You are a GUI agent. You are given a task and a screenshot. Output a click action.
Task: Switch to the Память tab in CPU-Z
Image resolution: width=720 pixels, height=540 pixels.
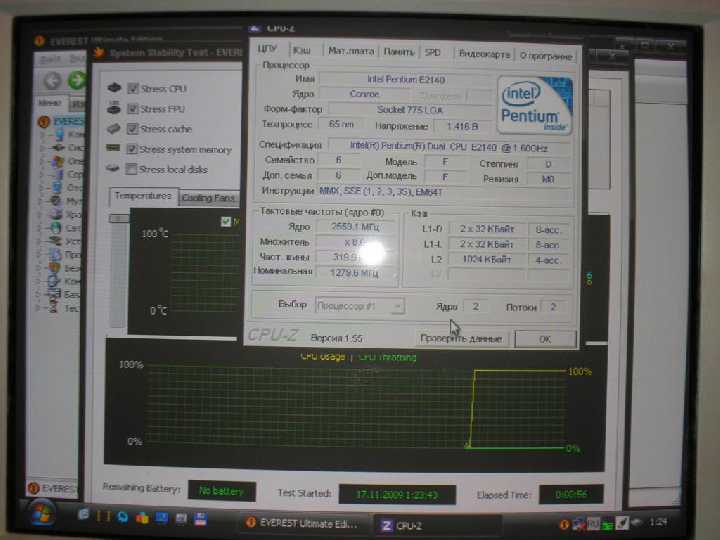click(x=399, y=52)
